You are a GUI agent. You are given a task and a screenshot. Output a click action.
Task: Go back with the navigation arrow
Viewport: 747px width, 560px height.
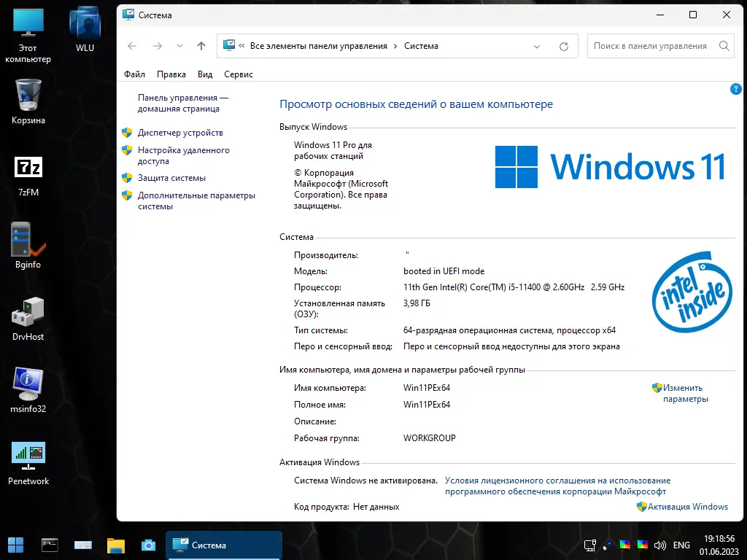pos(132,46)
